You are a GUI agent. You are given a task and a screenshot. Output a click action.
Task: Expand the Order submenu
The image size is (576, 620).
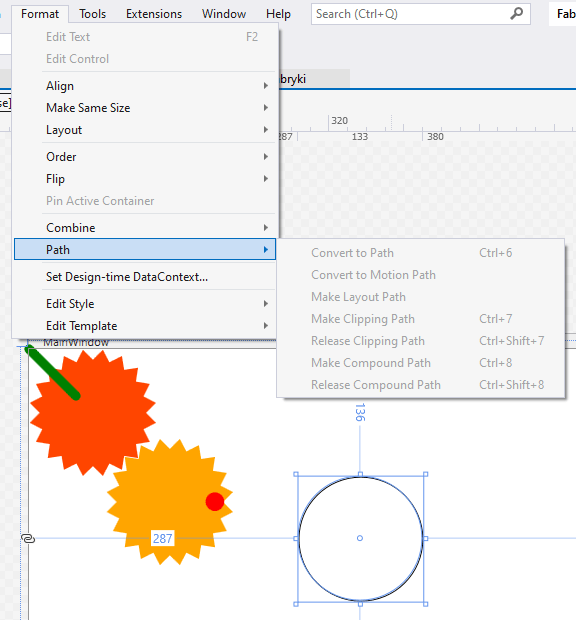point(145,157)
